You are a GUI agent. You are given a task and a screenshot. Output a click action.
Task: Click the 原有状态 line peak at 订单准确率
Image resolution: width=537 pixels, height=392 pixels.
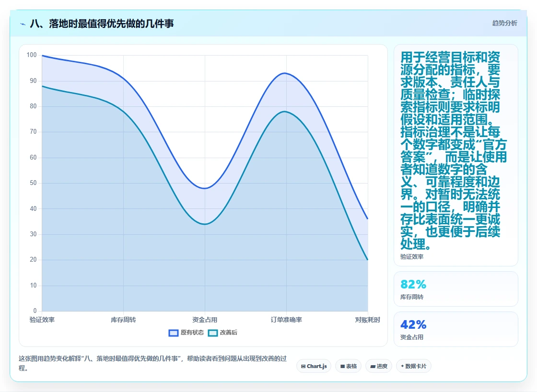click(x=285, y=73)
